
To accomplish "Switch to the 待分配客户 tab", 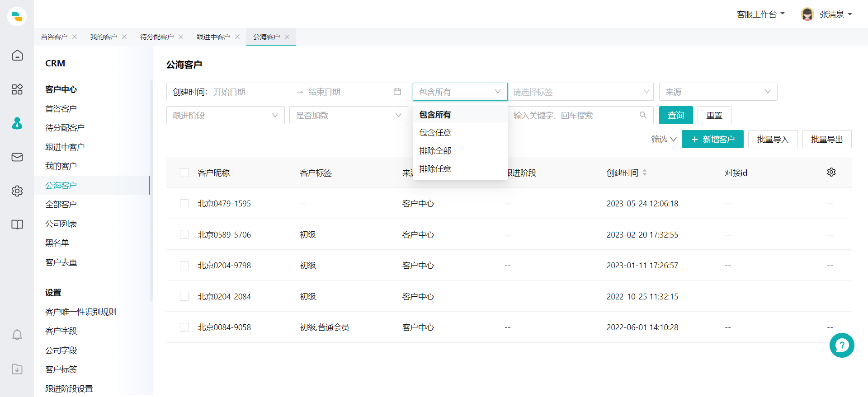I will (x=157, y=37).
